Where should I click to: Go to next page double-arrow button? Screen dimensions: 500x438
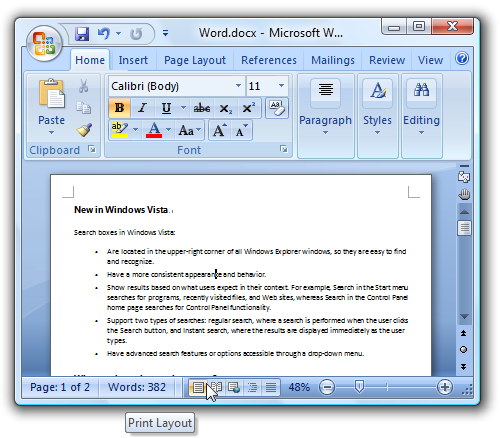[x=463, y=367]
